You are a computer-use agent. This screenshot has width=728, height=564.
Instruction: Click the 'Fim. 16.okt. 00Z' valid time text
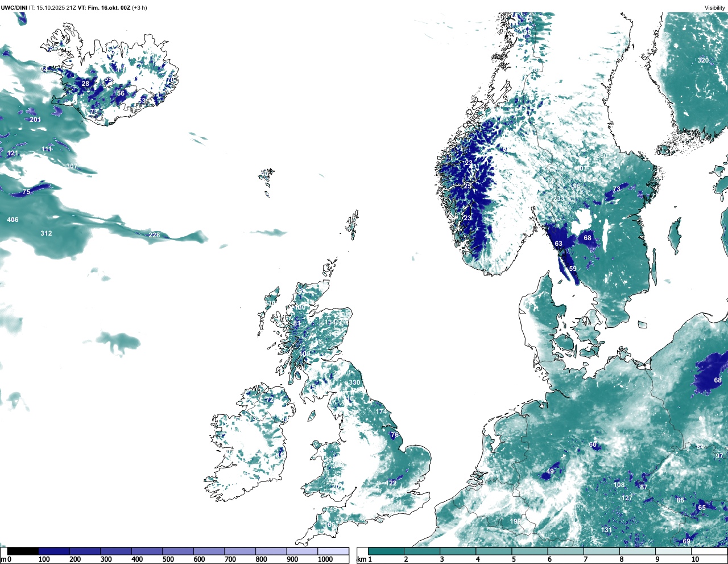coord(109,8)
